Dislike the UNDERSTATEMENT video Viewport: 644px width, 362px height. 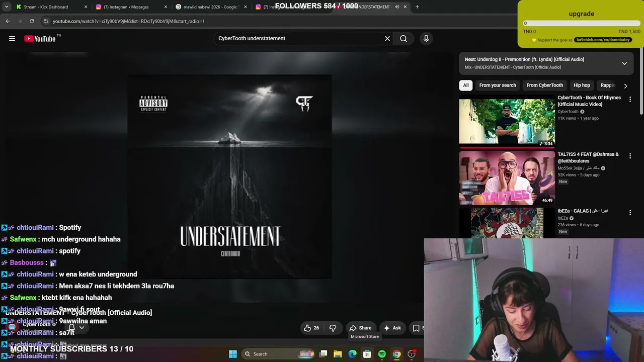coord(333,328)
